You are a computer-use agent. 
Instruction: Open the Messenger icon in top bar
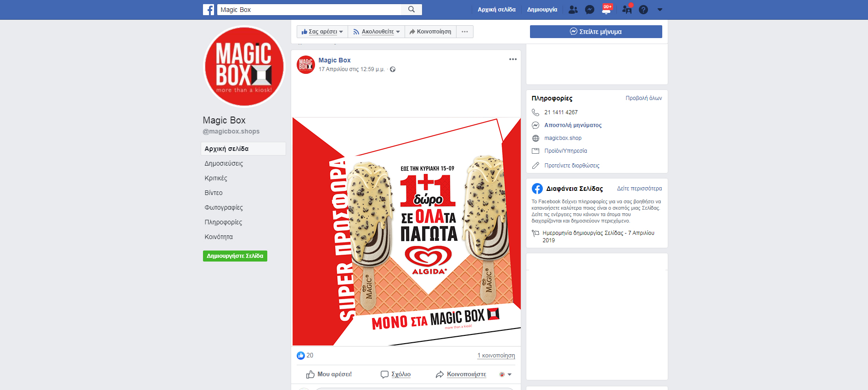pos(590,10)
